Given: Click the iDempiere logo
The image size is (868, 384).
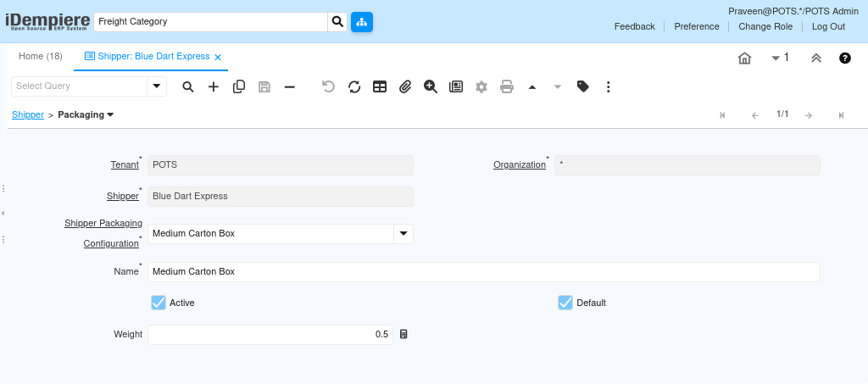Looking at the screenshot, I should (47, 21).
